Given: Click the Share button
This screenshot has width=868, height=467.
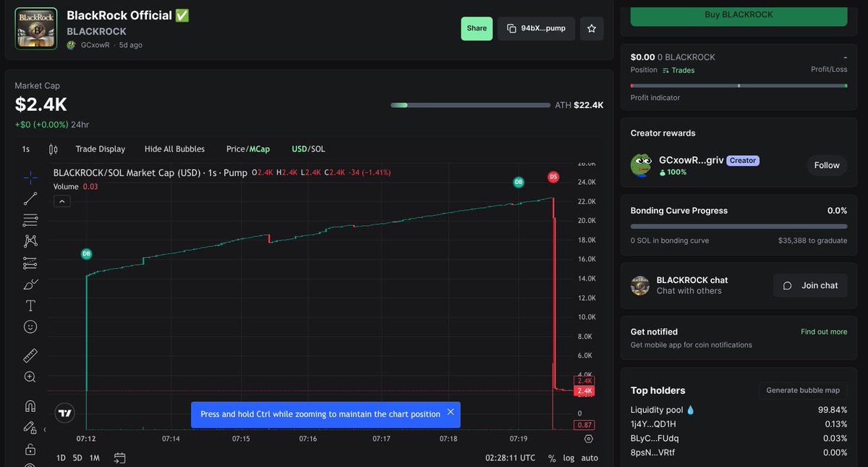Looking at the screenshot, I should pyautogui.click(x=477, y=28).
